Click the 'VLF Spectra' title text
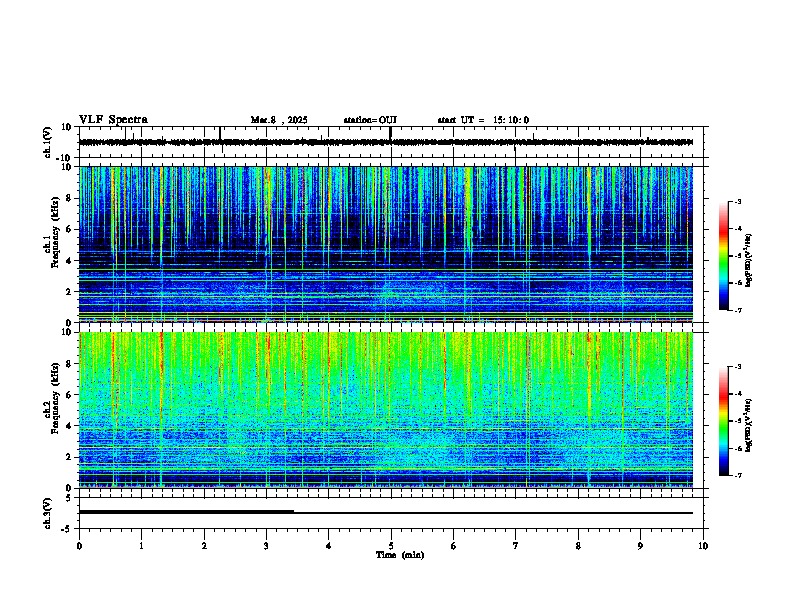 pyautogui.click(x=113, y=120)
